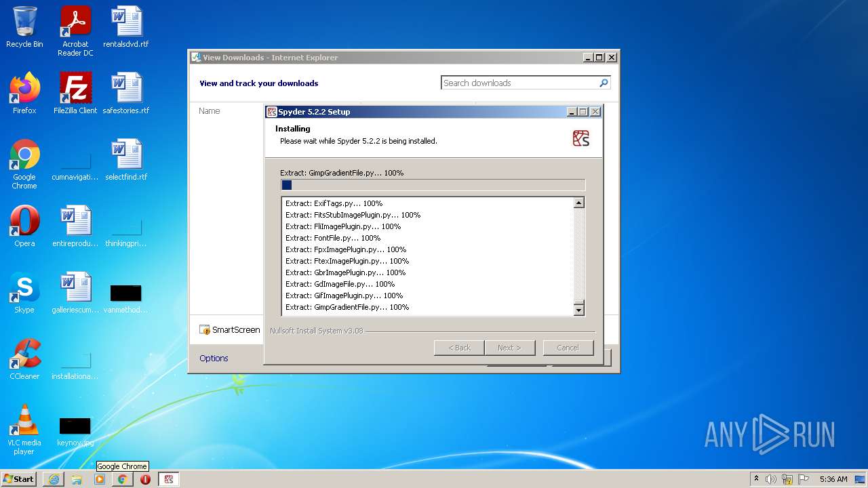Click the disabled Next > button
Screen dimensions: 868x488
coord(509,348)
